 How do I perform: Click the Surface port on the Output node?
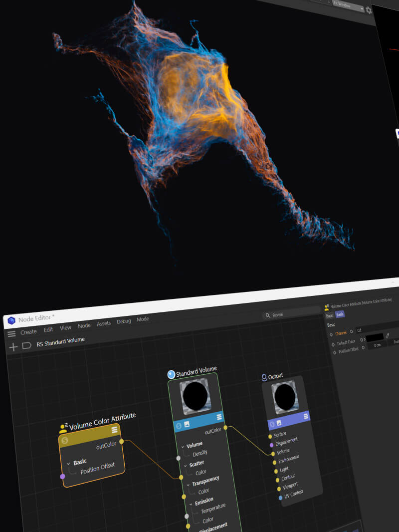(270, 437)
